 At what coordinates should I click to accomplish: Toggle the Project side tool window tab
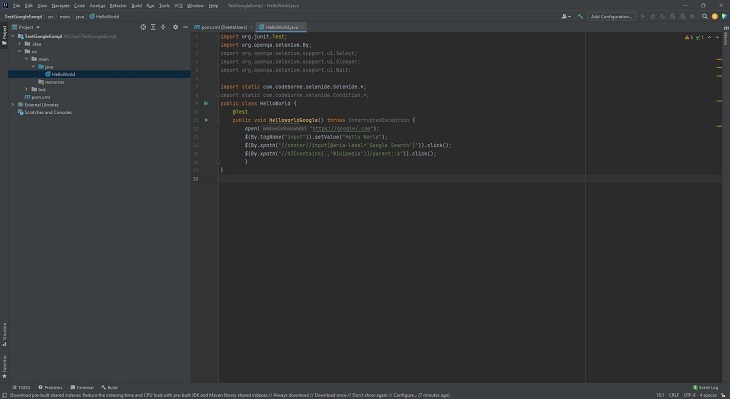4,36
